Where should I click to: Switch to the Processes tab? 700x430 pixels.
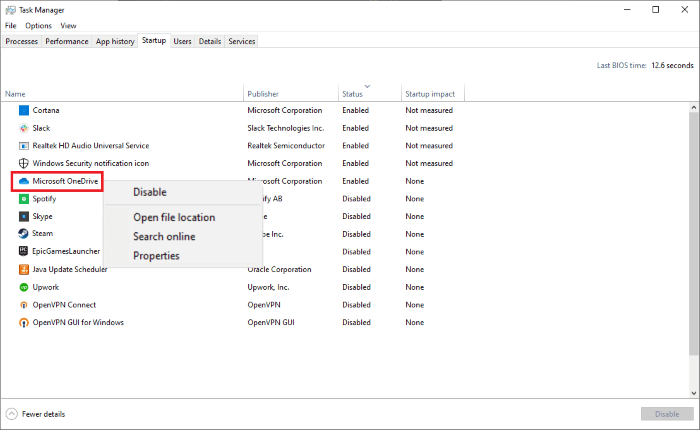(x=21, y=41)
